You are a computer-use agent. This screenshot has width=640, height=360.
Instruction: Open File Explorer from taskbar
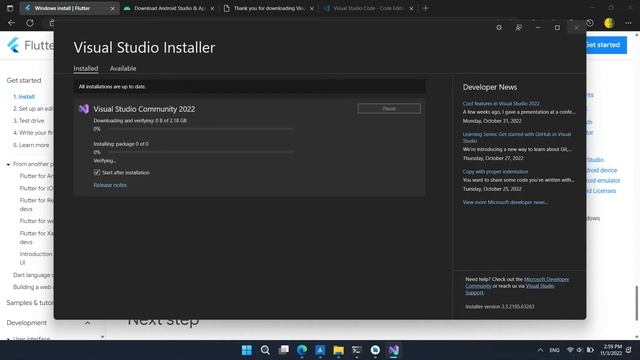point(338,350)
